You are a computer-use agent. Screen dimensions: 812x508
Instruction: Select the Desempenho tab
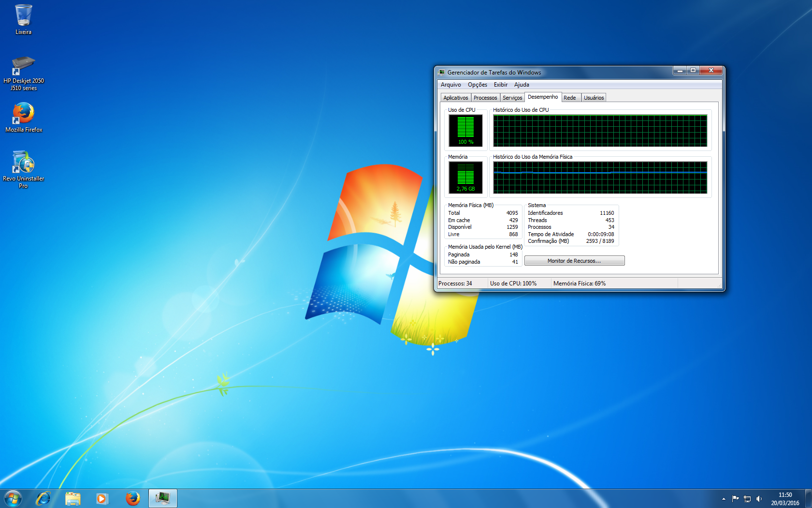pos(543,97)
